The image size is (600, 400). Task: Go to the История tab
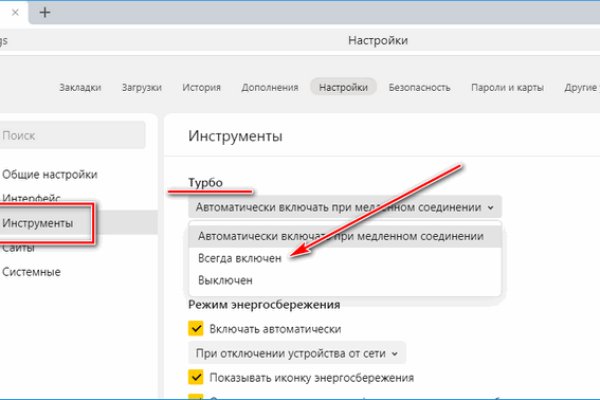(201, 88)
